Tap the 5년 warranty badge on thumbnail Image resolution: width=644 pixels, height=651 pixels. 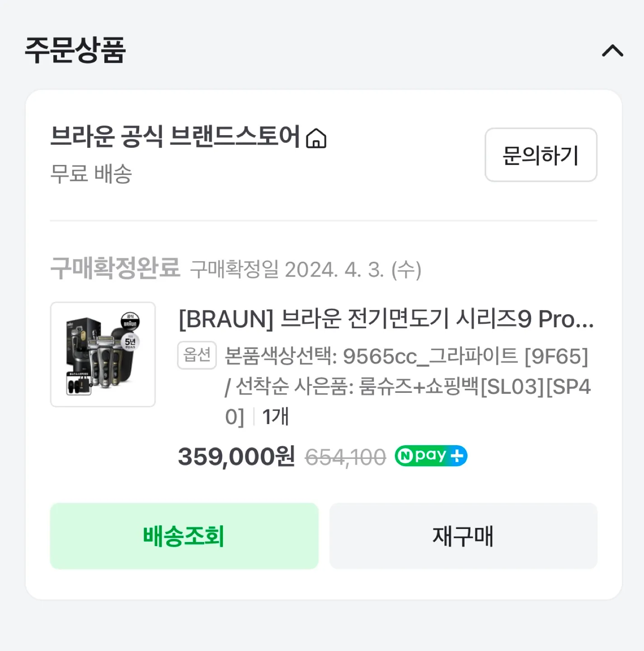pos(130,342)
